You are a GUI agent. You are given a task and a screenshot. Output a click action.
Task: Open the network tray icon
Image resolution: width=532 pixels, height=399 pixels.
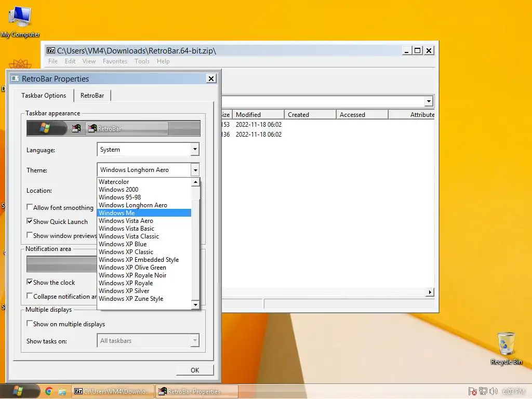483,392
